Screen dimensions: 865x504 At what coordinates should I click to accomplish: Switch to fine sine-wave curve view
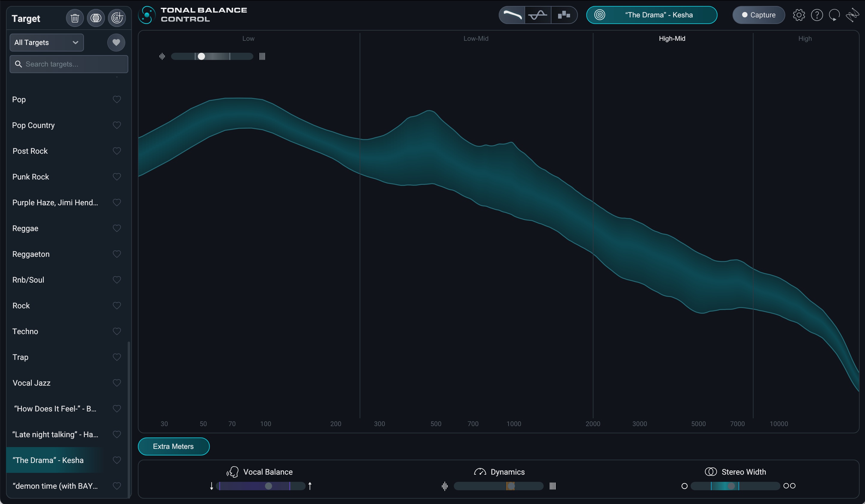tap(538, 15)
